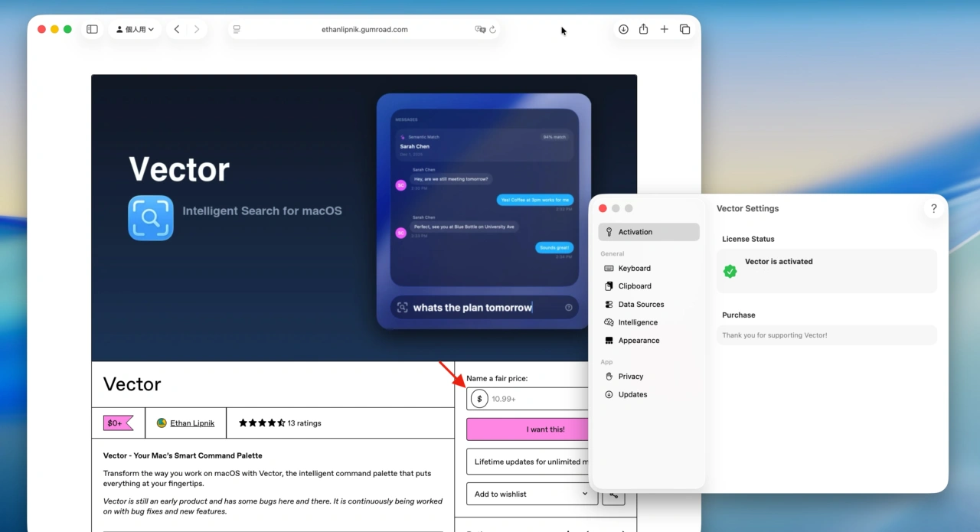Click the 'Vector' product title heading
The image size is (980, 532).
pyautogui.click(x=132, y=384)
